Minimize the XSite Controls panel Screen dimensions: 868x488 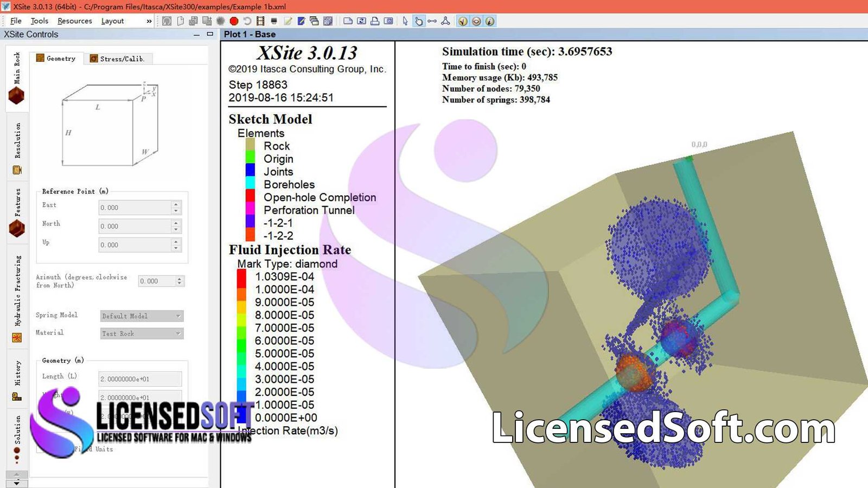(x=196, y=34)
